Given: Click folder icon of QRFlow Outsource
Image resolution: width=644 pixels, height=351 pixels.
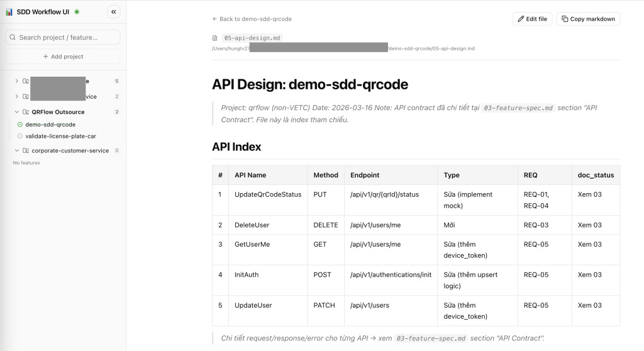Looking at the screenshot, I should 26,112.
